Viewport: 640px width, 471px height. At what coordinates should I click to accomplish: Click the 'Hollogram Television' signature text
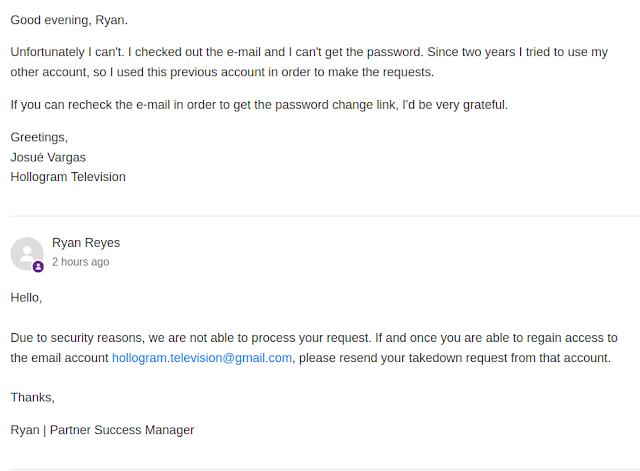68,177
